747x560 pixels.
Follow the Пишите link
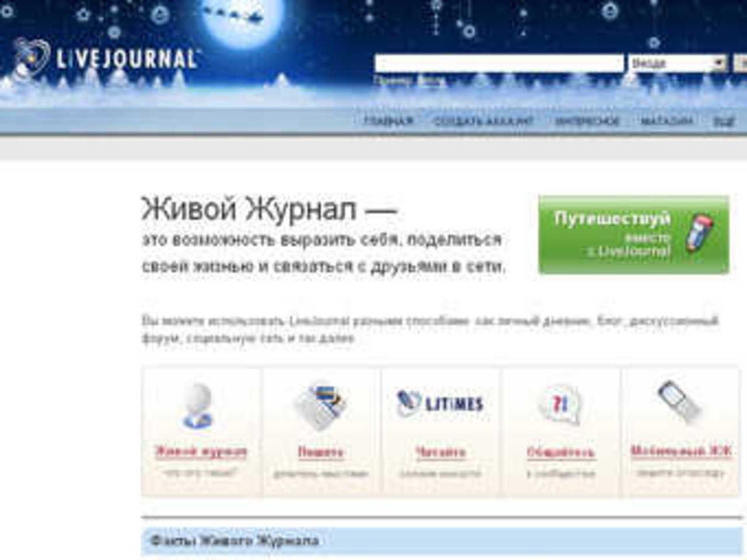click(x=320, y=452)
